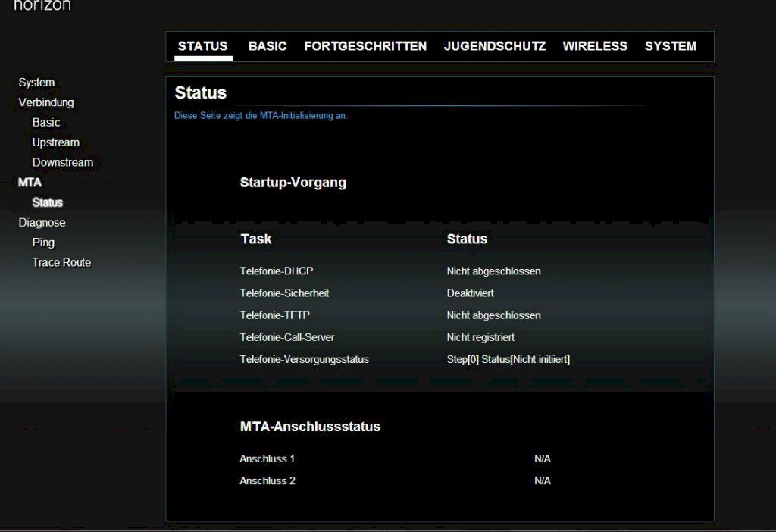Image resolution: width=776 pixels, height=532 pixels.
Task: Open the Verbindung section in the sidebar
Action: (x=46, y=102)
